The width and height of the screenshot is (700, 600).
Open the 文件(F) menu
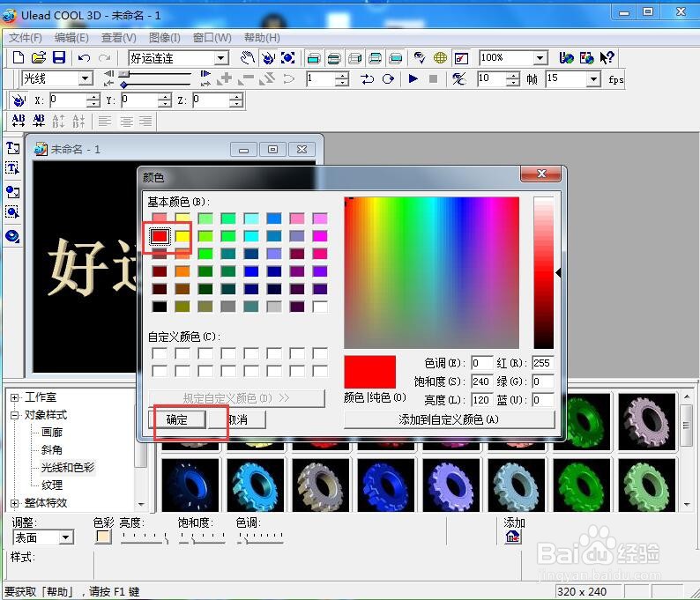point(26,38)
